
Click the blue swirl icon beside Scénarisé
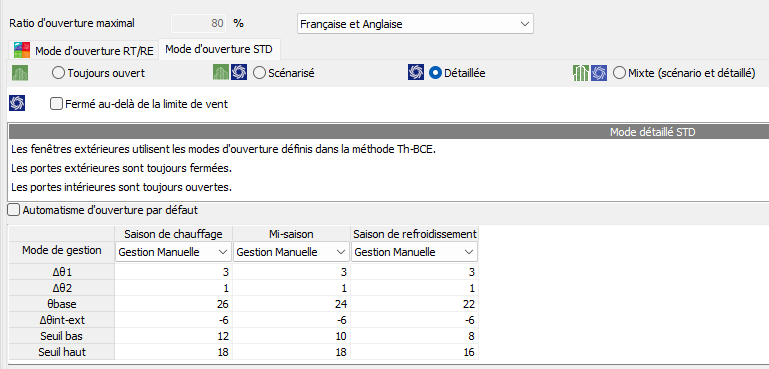pyautogui.click(x=239, y=73)
